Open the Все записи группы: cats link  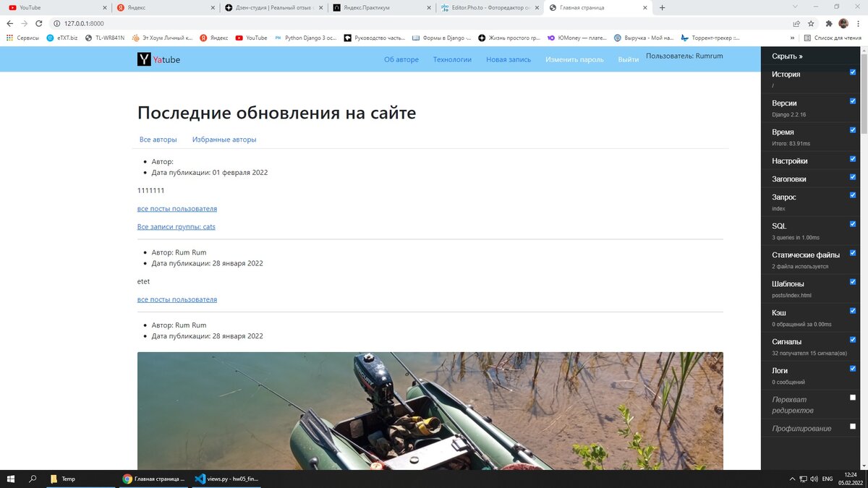click(x=176, y=226)
